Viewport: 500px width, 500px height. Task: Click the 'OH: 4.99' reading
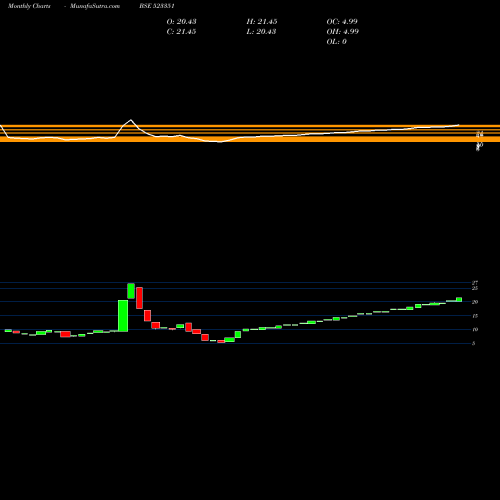343,31
